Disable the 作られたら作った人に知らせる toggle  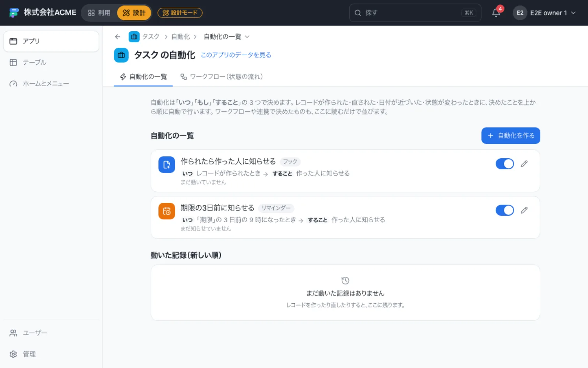(505, 164)
